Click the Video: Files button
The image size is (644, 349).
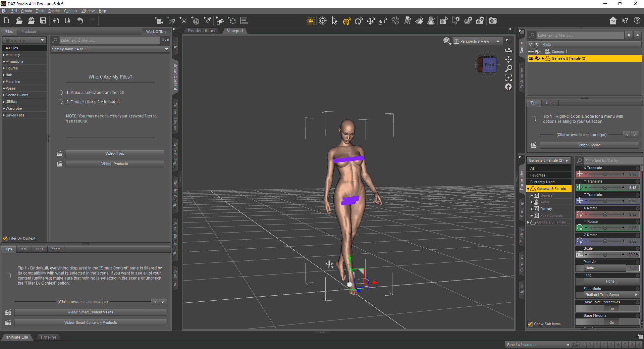coord(115,154)
